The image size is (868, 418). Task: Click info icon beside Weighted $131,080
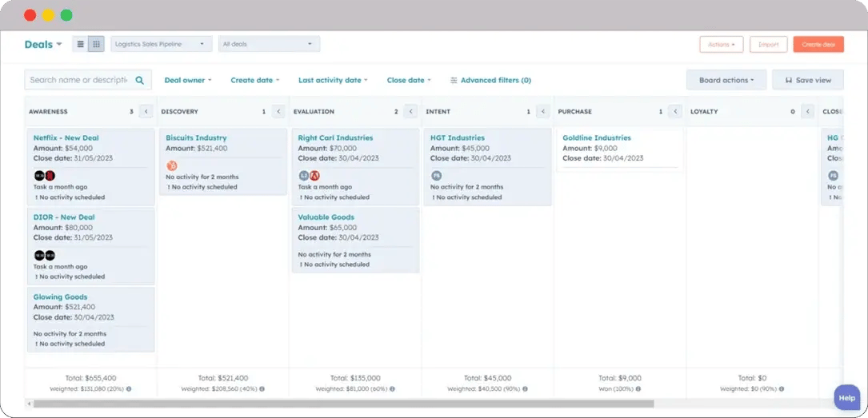tap(129, 388)
